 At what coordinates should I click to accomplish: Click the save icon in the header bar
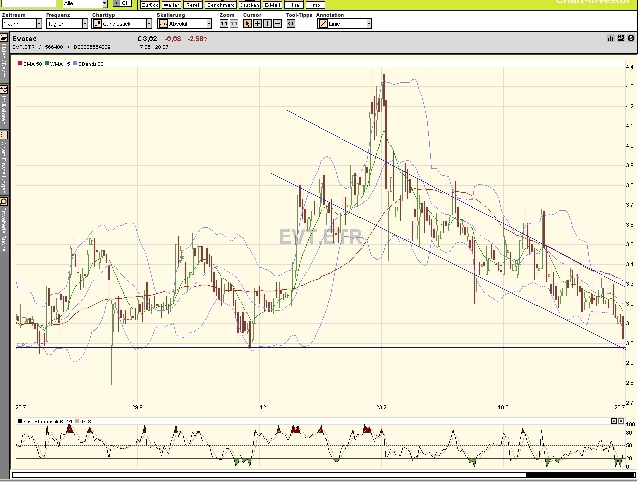click(x=621, y=38)
